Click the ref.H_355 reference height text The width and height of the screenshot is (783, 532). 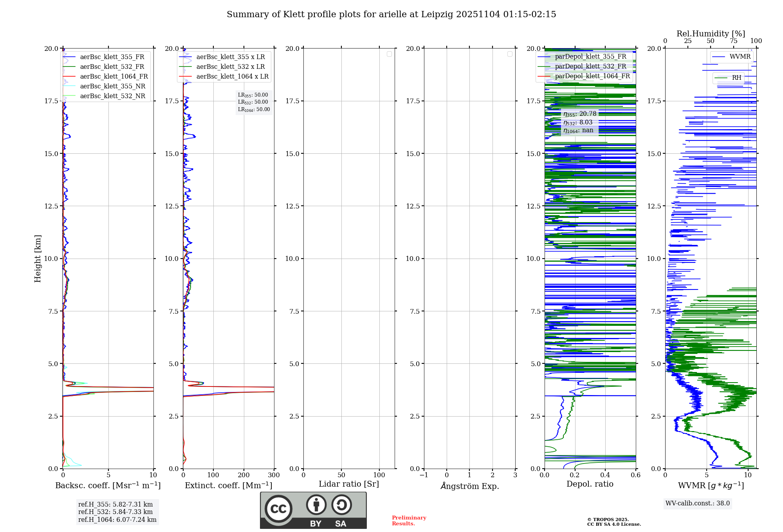pos(115,505)
